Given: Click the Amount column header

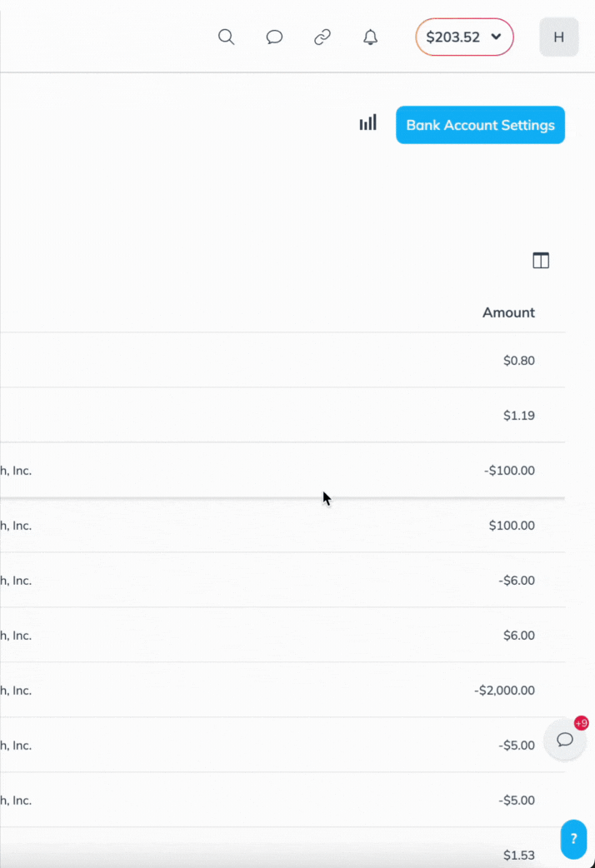Looking at the screenshot, I should [x=508, y=312].
